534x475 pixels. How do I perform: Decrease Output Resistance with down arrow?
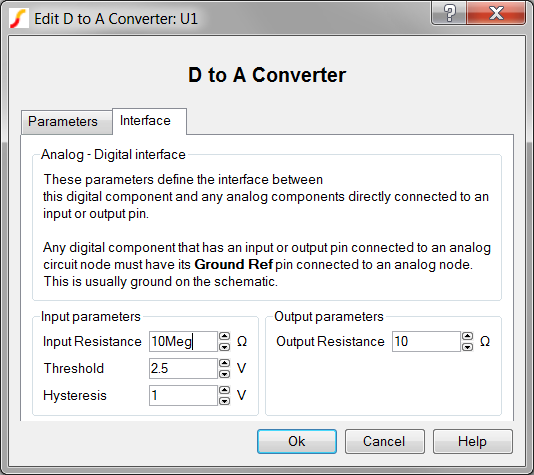coord(467,347)
